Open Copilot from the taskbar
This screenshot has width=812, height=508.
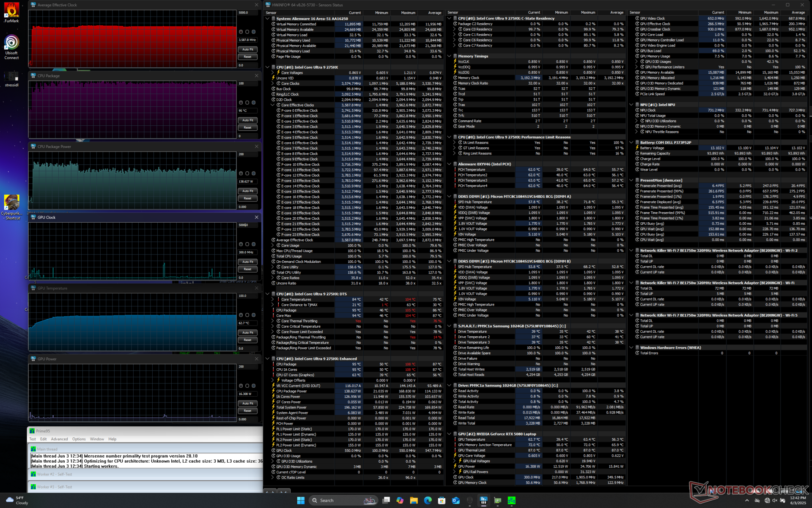click(400, 500)
